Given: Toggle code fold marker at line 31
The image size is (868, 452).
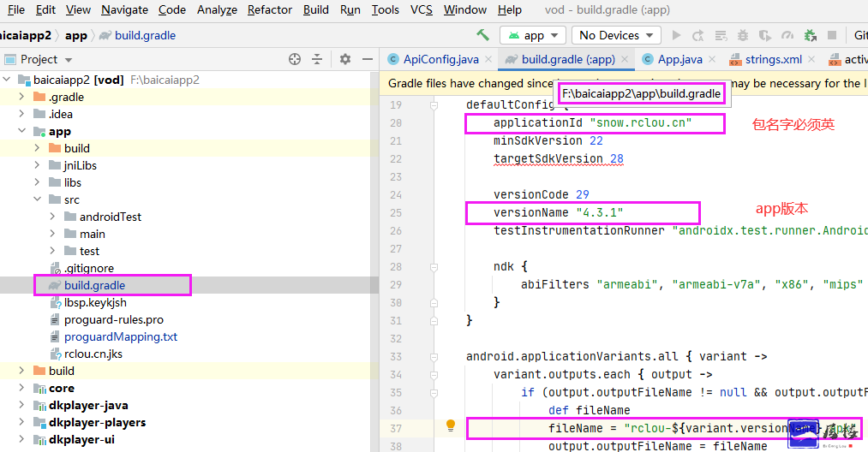Looking at the screenshot, I should [434, 320].
